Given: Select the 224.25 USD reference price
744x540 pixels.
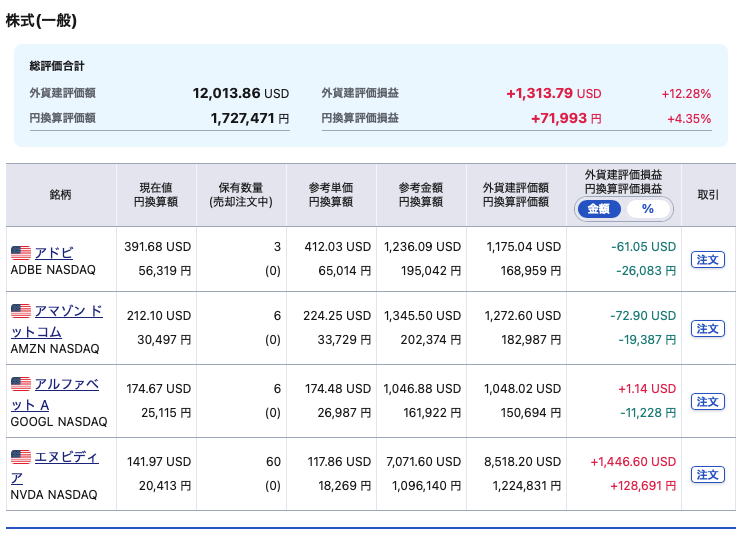Looking at the screenshot, I should 337,316.
